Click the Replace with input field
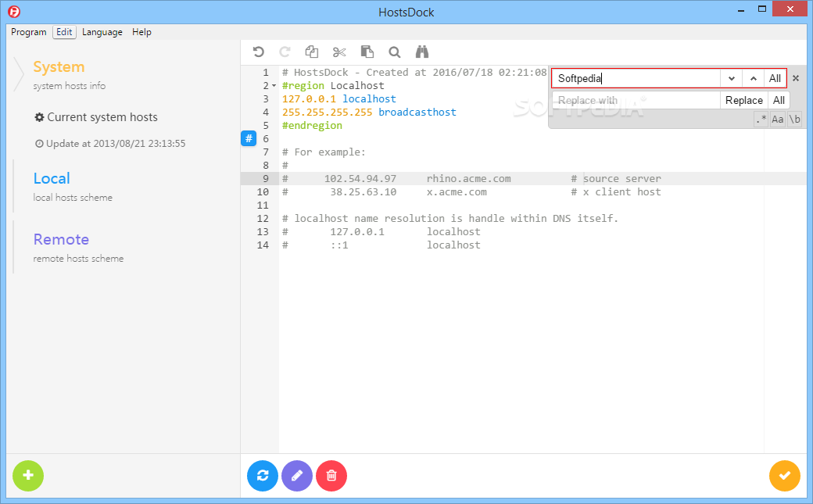The width and height of the screenshot is (813, 504). tap(636, 100)
